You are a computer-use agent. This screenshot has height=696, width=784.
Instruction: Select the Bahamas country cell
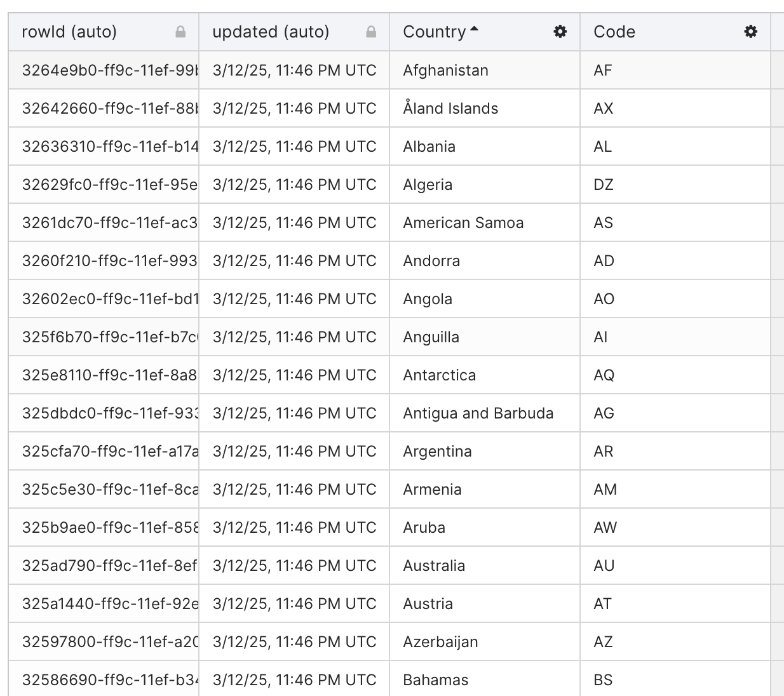pos(435,680)
